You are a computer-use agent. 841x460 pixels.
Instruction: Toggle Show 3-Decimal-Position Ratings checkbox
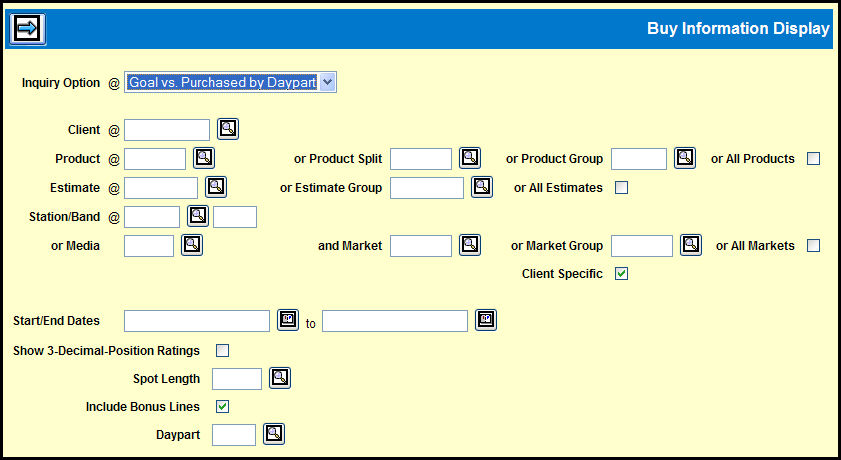click(x=222, y=350)
